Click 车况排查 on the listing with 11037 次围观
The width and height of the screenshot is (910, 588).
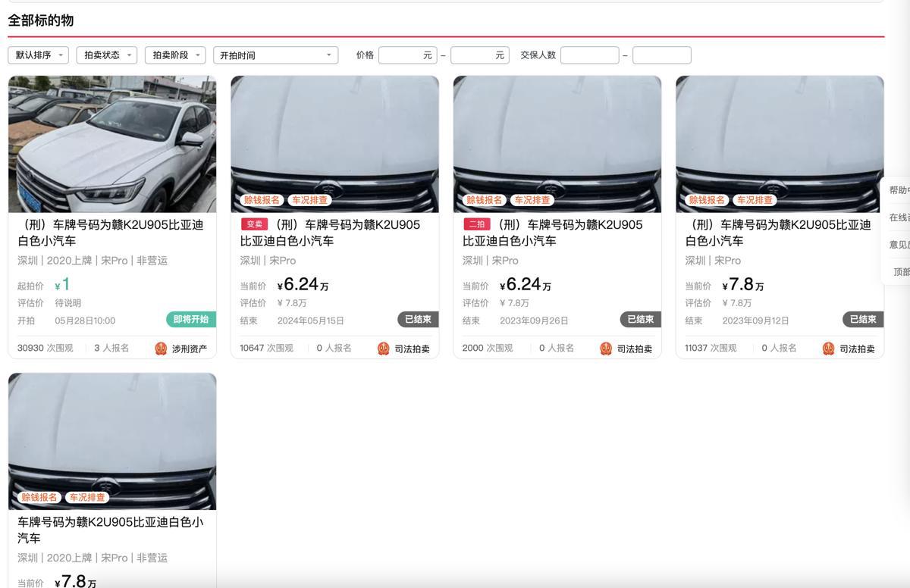[x=754, y=200]
